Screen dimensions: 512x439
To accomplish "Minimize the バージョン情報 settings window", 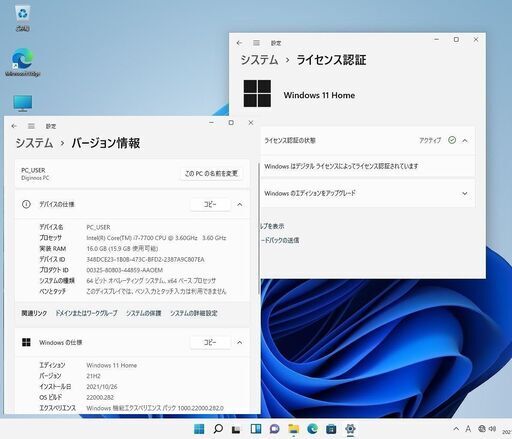I will 211,123.
